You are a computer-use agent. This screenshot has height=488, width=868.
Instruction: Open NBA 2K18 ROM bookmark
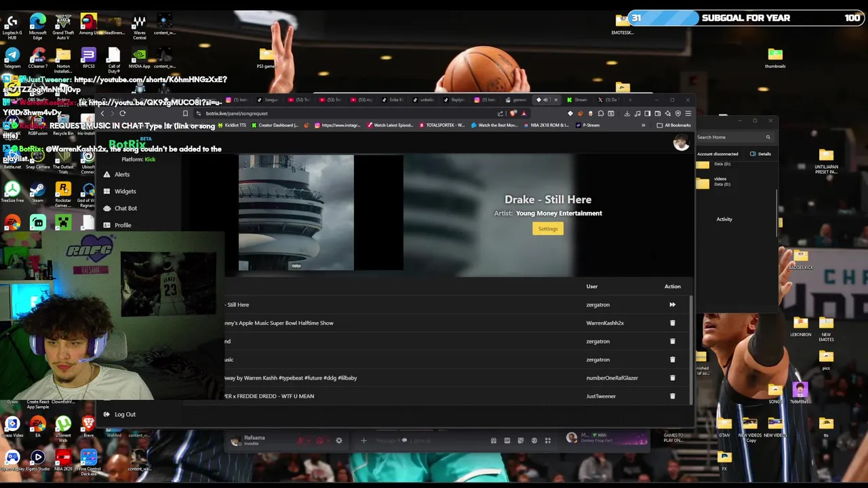coord(546,125)
